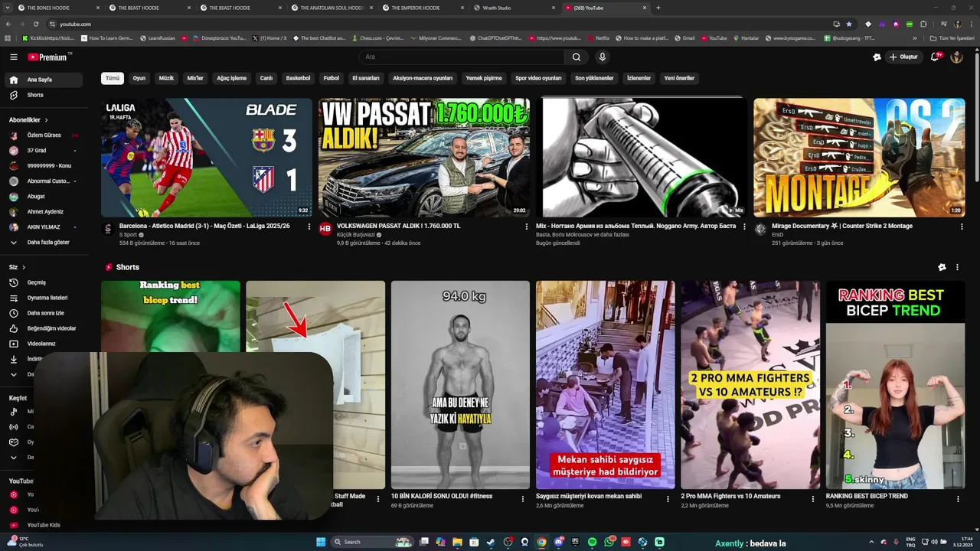Play the Ranking Best Bicep Trend short

click(x=895, y=385)
